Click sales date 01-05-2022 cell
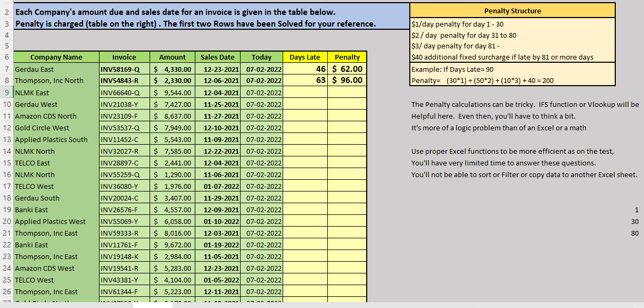This screenshot has height=308, width=644. click(x=218, y=280)
